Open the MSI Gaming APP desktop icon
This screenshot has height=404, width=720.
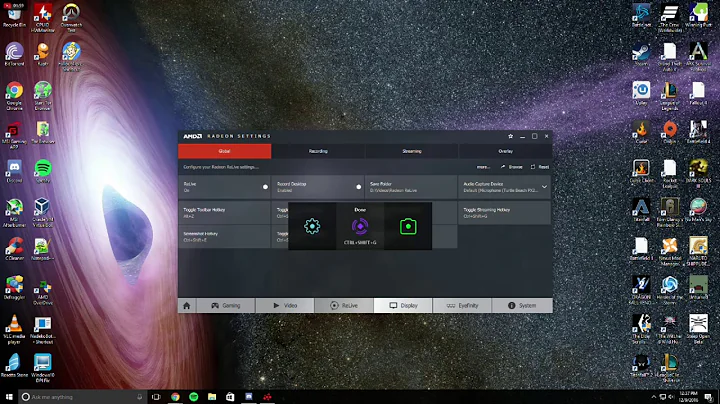[x=14, y=135]
